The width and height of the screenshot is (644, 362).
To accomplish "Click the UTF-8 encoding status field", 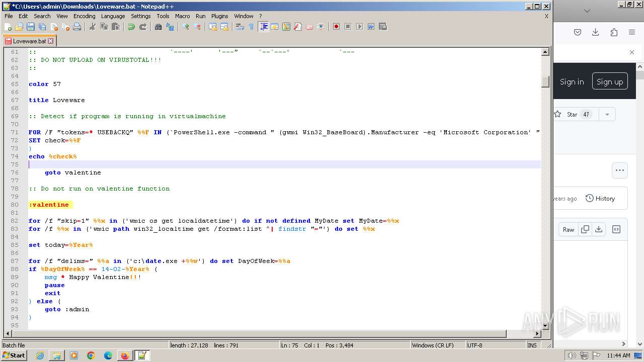I will coord(495,345).
